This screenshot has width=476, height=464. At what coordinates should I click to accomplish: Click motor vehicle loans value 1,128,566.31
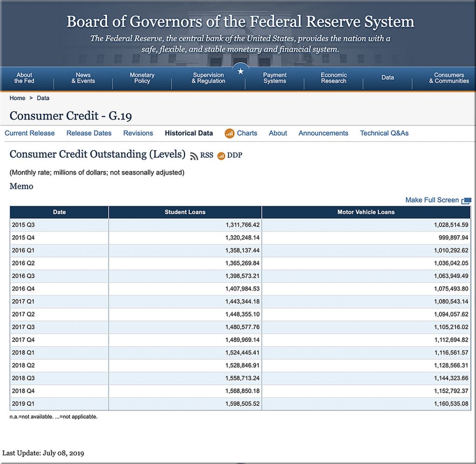coord(451,365)
